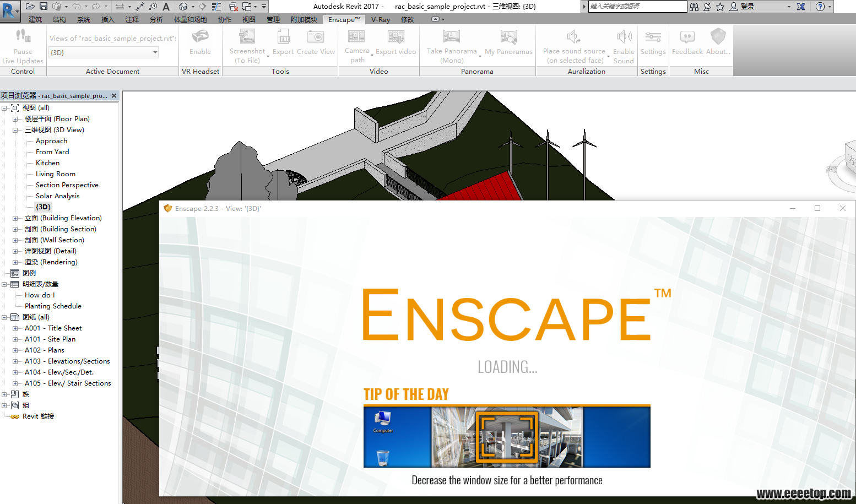Open the 建筑 (Architecture) ribbon tab
The height and width of the screenshot is (504, 856).
coord(35,19)
